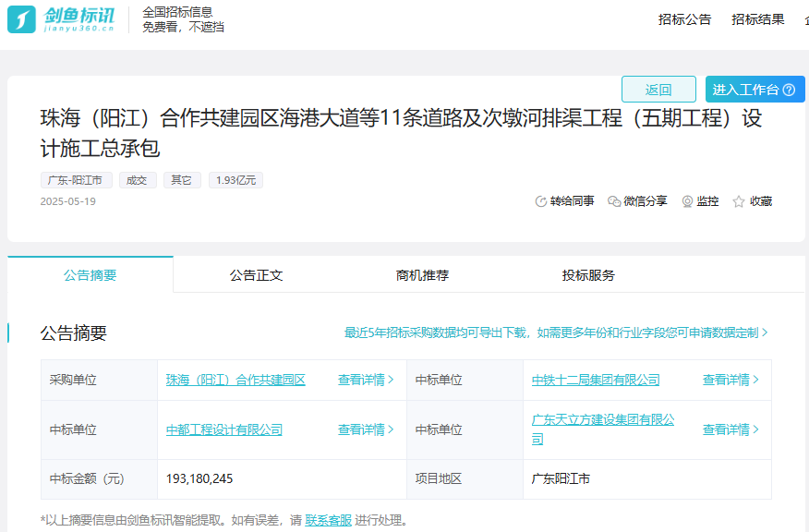809x532 pixels.
Task: Switch to the 商机推荐 tab
Action: tap(422, 275)
